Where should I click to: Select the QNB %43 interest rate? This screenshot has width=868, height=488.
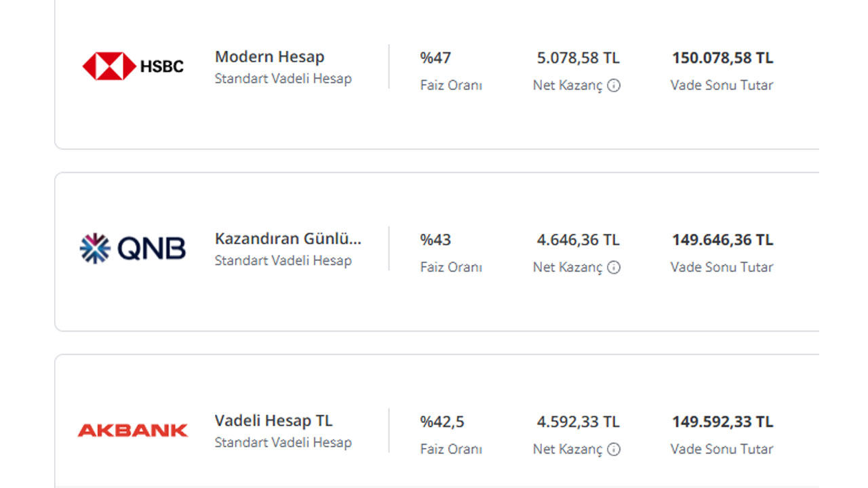[435, 240]
